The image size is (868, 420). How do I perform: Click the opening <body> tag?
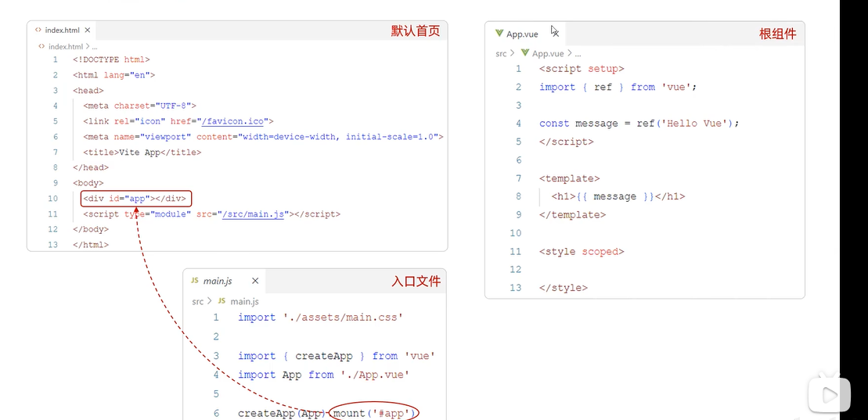click(x=88, y=182)
